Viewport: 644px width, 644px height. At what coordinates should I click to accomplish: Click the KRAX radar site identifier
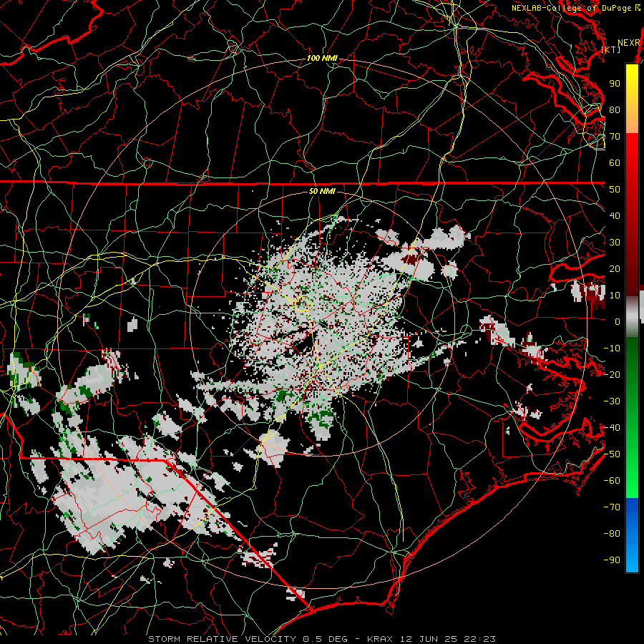(380, 639)
